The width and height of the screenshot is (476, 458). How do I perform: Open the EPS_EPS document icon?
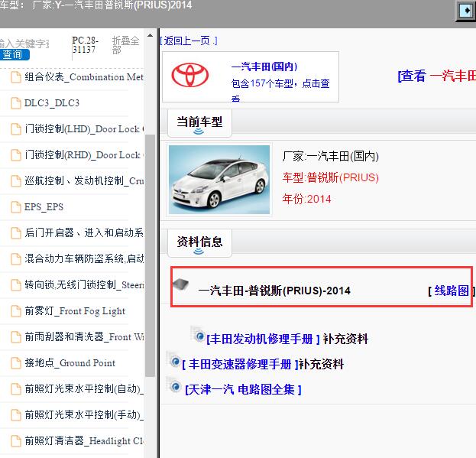(16, 207)
